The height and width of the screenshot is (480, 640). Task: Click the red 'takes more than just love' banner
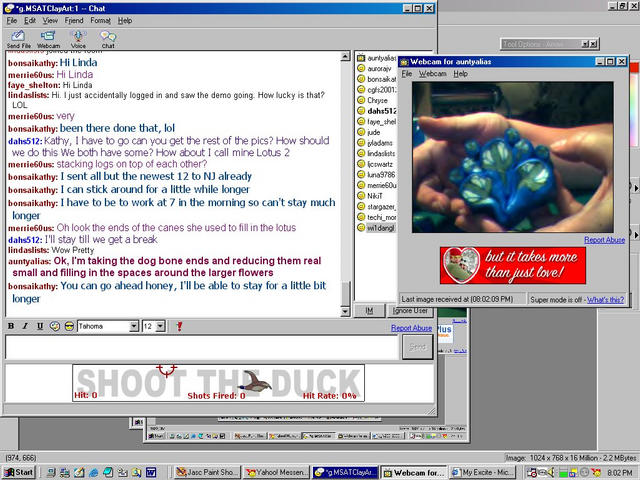coord(513,265)
